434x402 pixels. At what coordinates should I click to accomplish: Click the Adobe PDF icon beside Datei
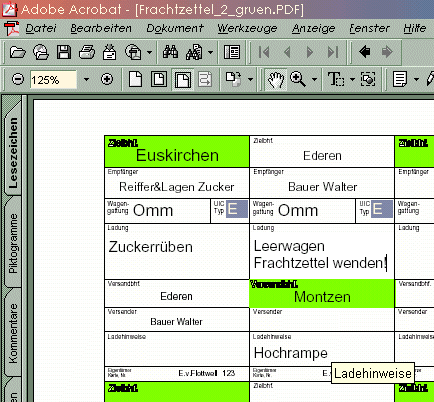(12, 28)
